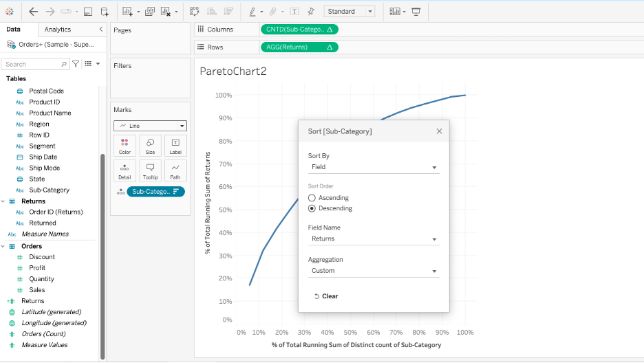Click the Save icon in toolbar
This screenshot has width=644, height=363.
coord(88,12)
